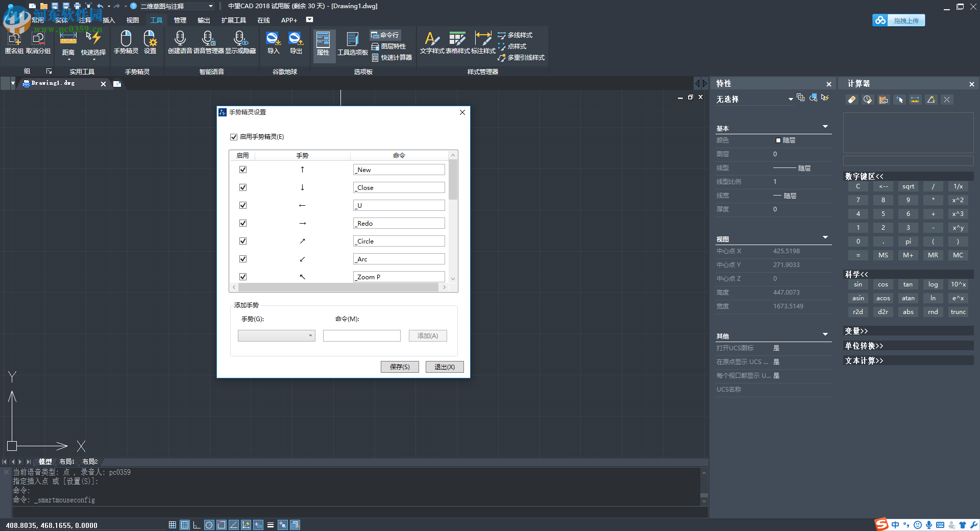Expand the 变量>> calculator section
This screenshot has width=980, height=531.
(856, 331)
